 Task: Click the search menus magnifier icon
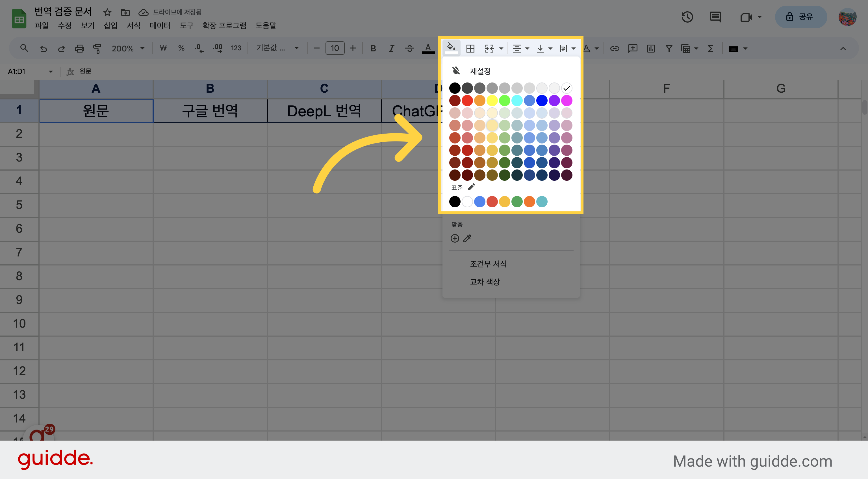pyautogui.click(x=24, y=49)
